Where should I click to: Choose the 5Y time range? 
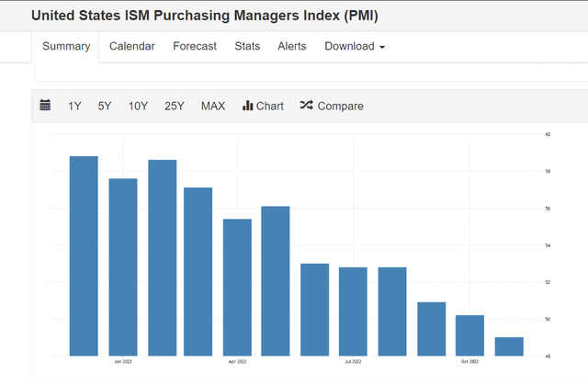tap(105, 106)
